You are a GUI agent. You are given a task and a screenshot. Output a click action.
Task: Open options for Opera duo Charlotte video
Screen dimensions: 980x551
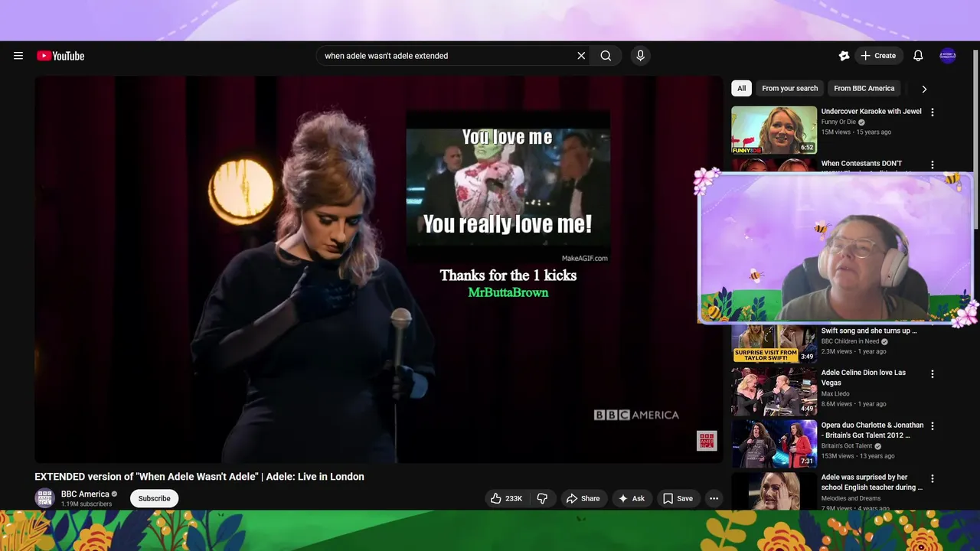[933, 426]
